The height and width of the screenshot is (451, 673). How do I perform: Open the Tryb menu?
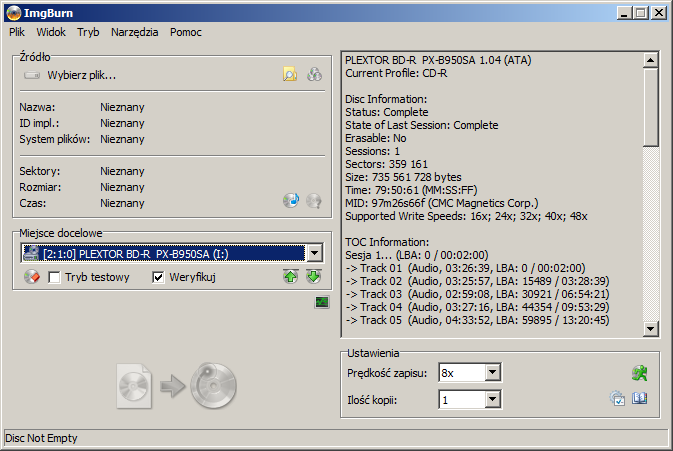point(88,32)
